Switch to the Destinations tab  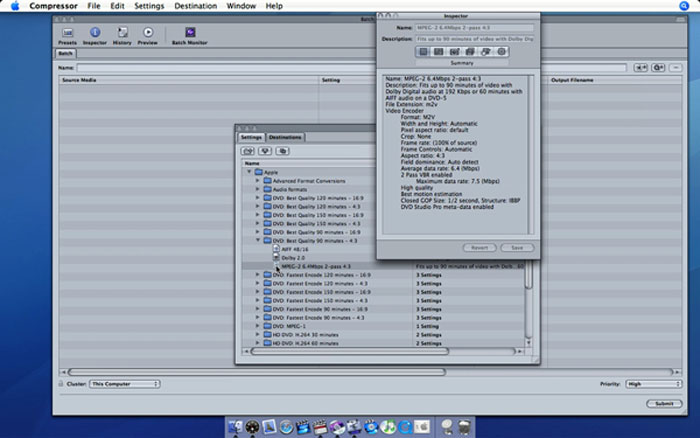pos(285,137)
